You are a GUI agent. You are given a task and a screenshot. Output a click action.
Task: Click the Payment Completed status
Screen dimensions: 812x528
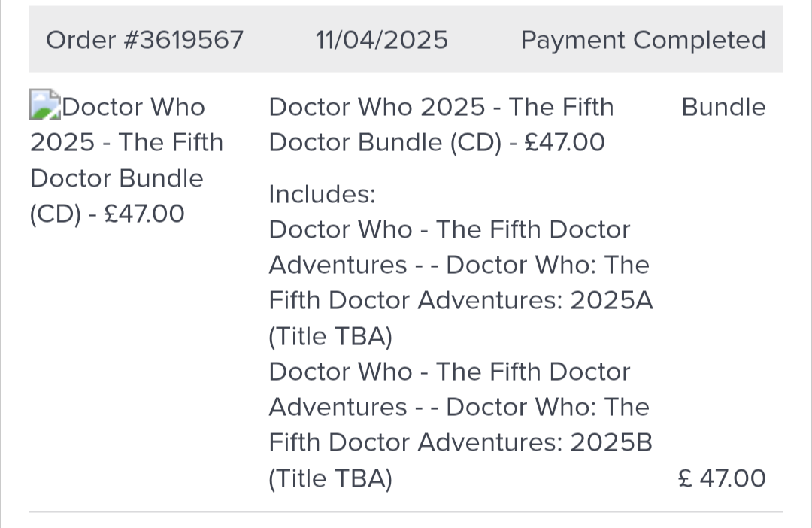[x=643, y=40]
